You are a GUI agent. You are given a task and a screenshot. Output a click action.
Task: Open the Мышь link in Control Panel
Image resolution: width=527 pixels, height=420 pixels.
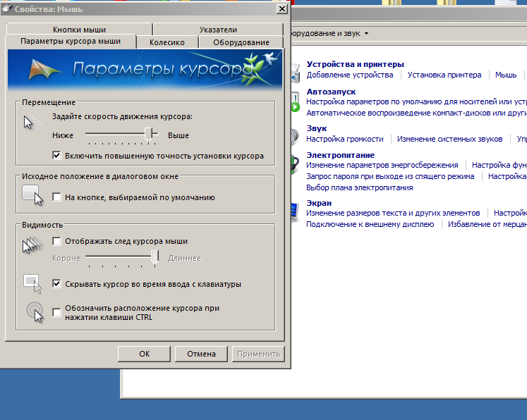[x=506, y=75]
